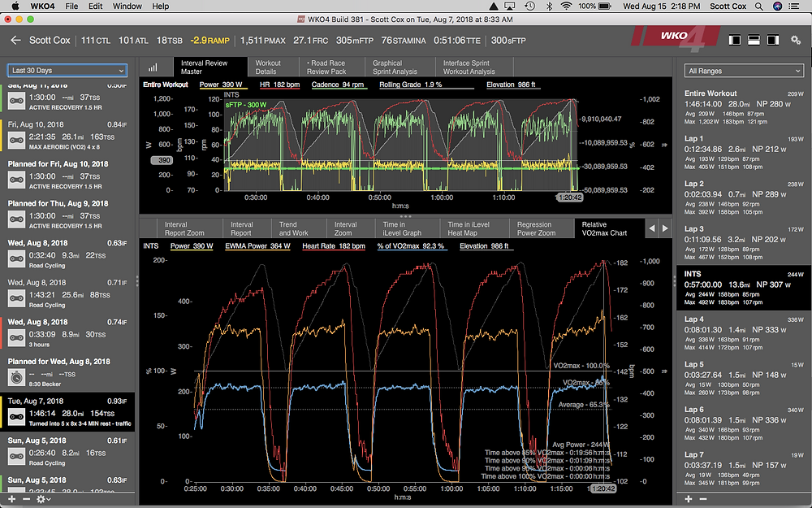Switch to right-panel layout icon
This screenshot has height=508, width=812.
click(x=773, y=40)
